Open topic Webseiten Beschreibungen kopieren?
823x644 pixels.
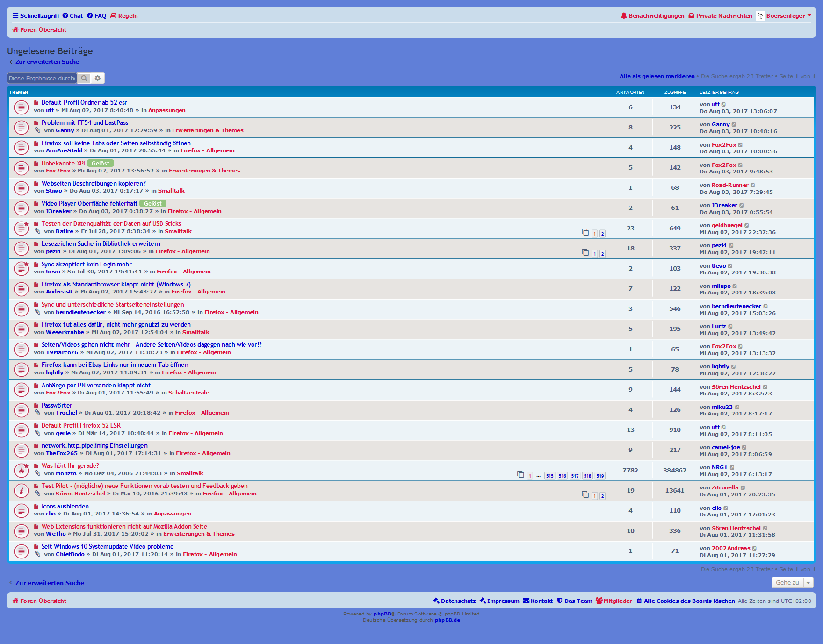click(x=94, y=184)
